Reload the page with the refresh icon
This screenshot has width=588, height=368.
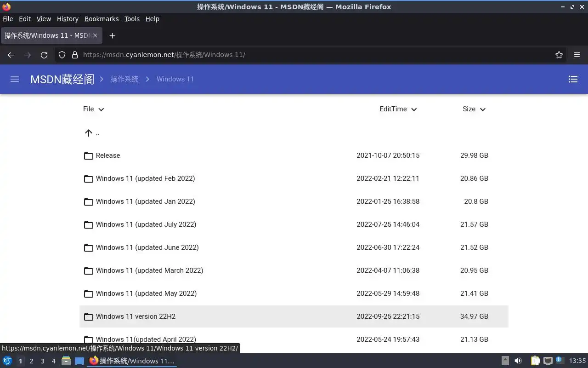[x=44, y=55]
